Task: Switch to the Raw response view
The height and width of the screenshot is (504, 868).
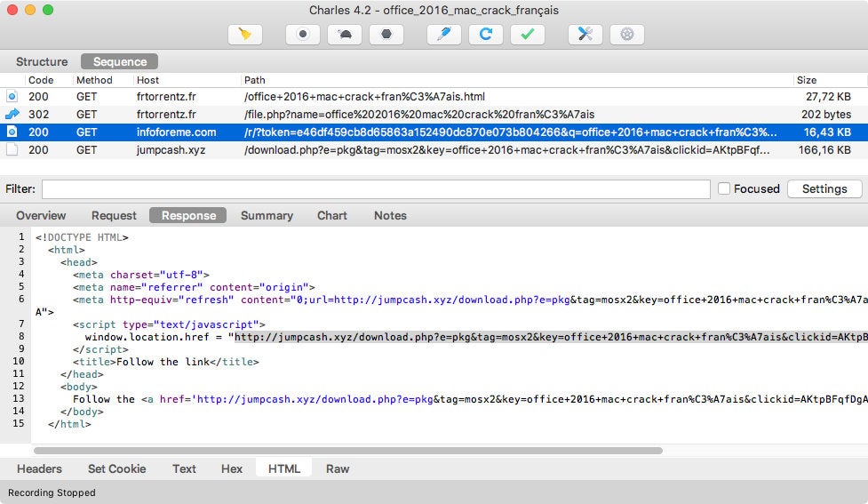Action: tap(338, 468)
